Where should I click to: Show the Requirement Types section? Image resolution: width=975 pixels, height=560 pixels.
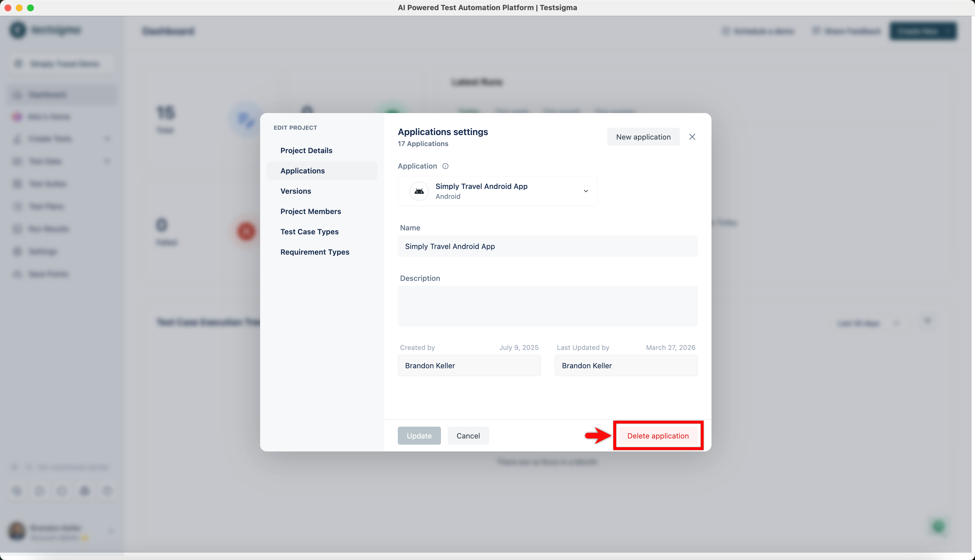pyautogui.click(x=315, y=252)
